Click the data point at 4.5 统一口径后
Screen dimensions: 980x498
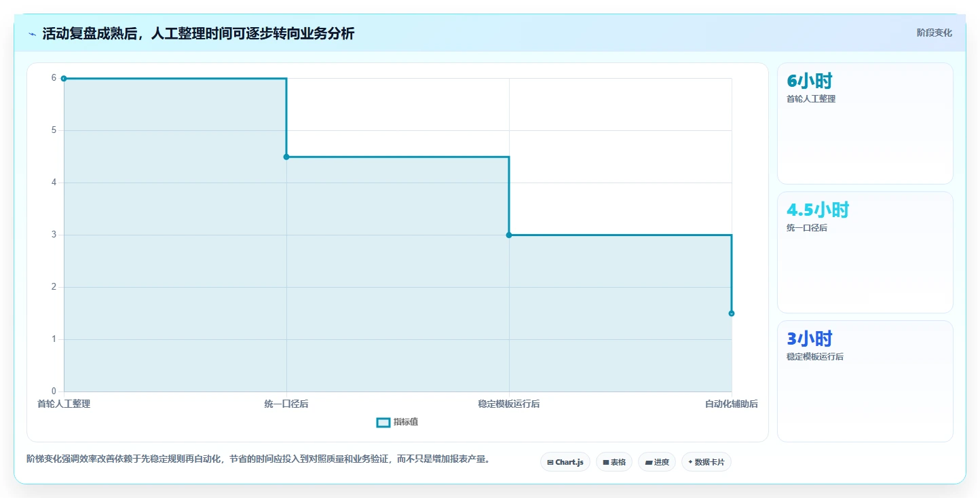click(286, 157)
